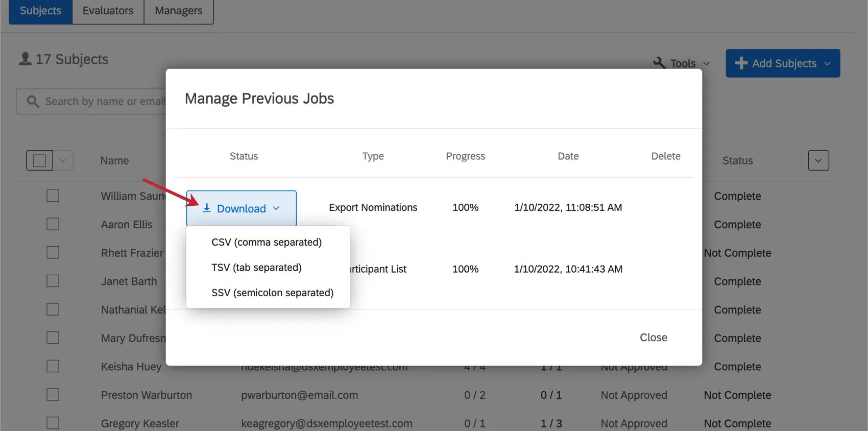Tick the William Saunders row checkbox

(53, 196)
